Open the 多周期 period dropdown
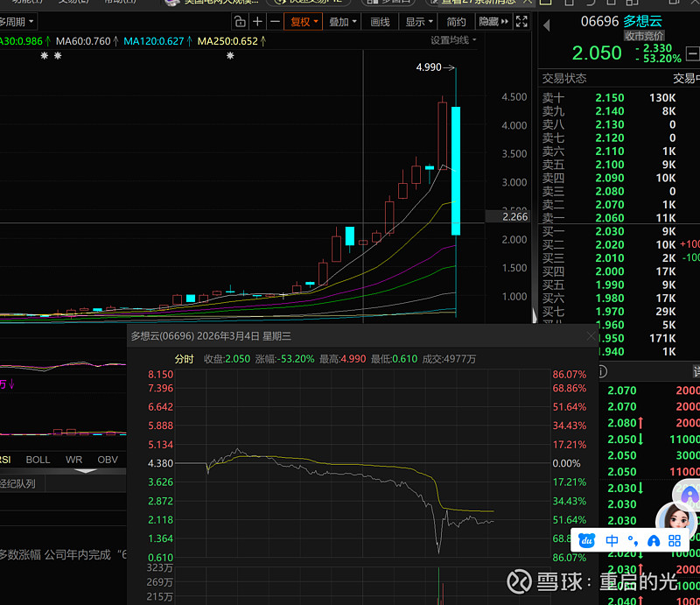The image size is (700, 605). (17, 21)
